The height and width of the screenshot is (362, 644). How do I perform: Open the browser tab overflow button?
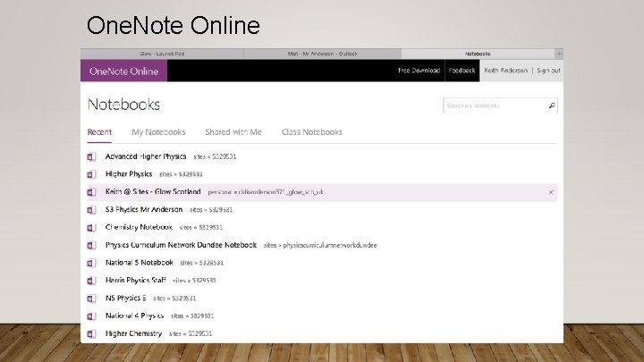click(559, 54)
